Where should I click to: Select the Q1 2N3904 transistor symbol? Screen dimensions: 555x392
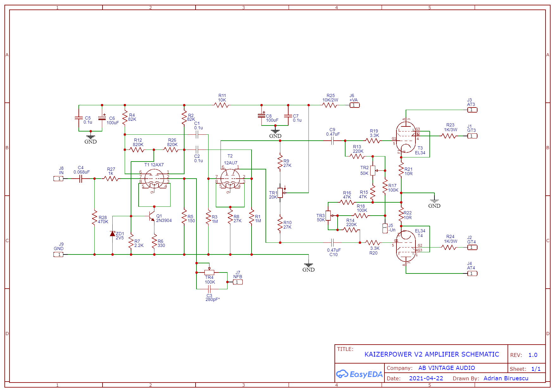[x=152, y=216]
